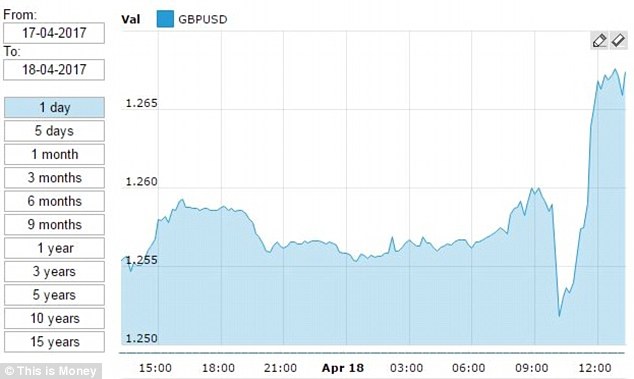Select the 5 years range
Image resolution: width=634 pixels, height=379 pixels.
coord(54,295)
